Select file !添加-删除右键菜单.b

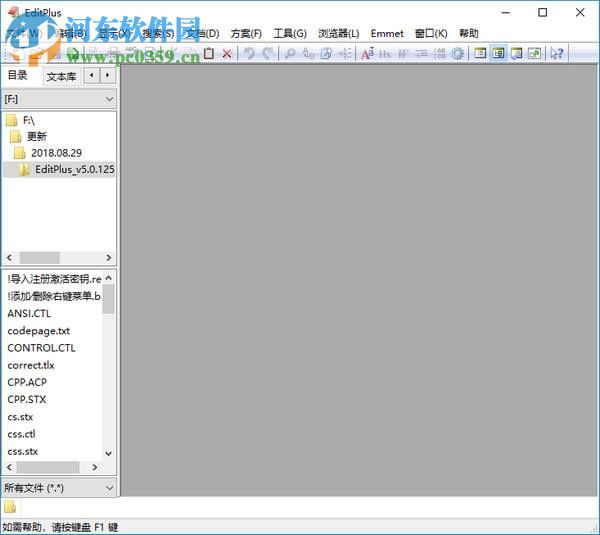[54, 296]
